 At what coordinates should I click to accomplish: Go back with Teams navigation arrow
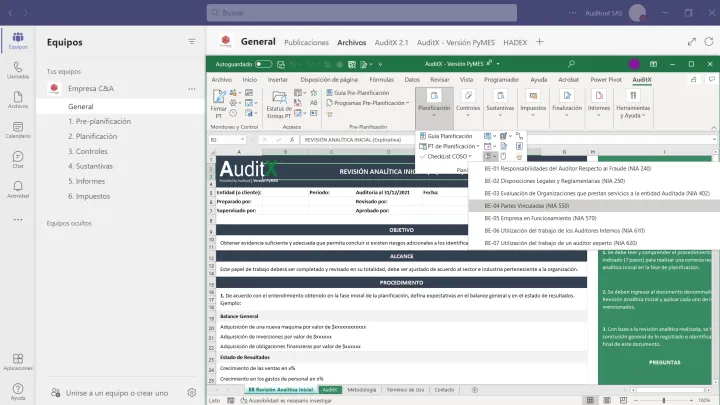tap(10, 13)
